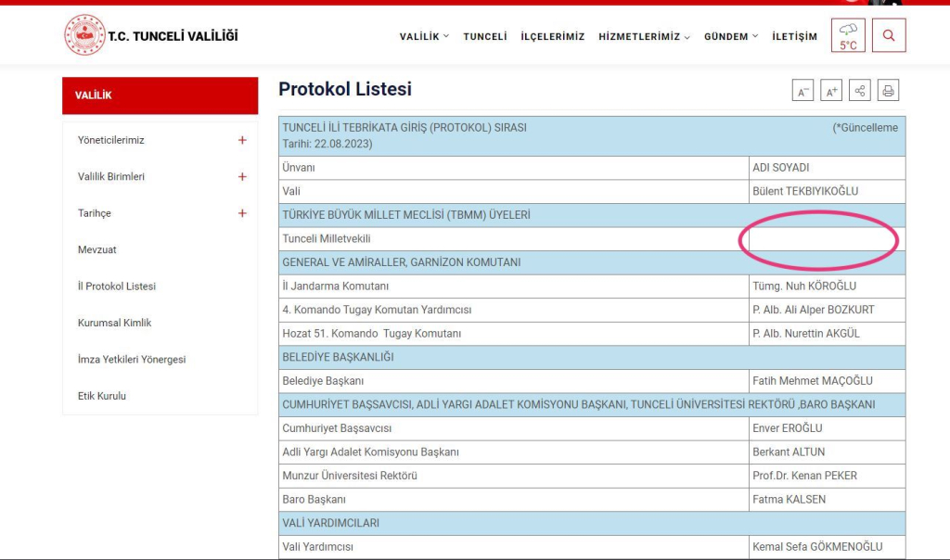This screenshot has height=560, width=950.
Task: Open Mevzuat sidebar link
Action: tap(97, 249)
